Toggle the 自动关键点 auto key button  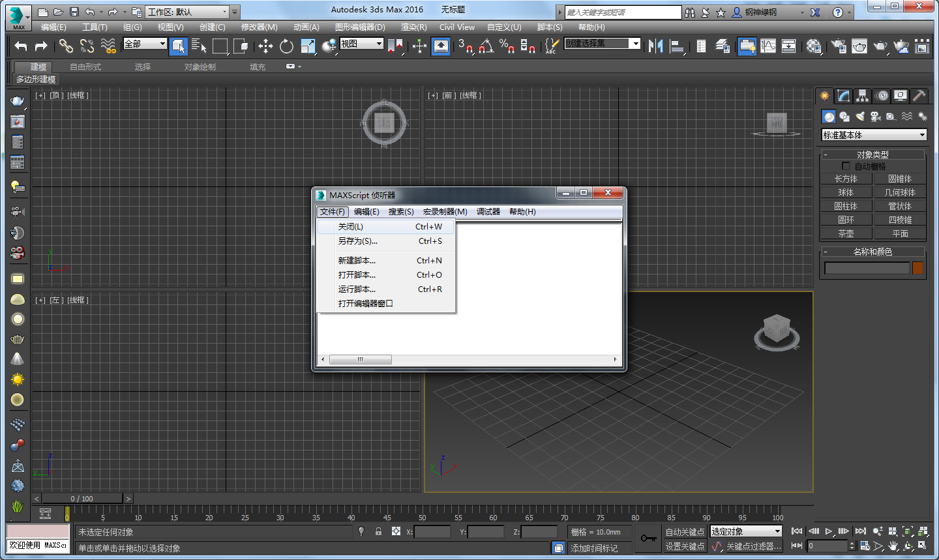pos(685,532)
